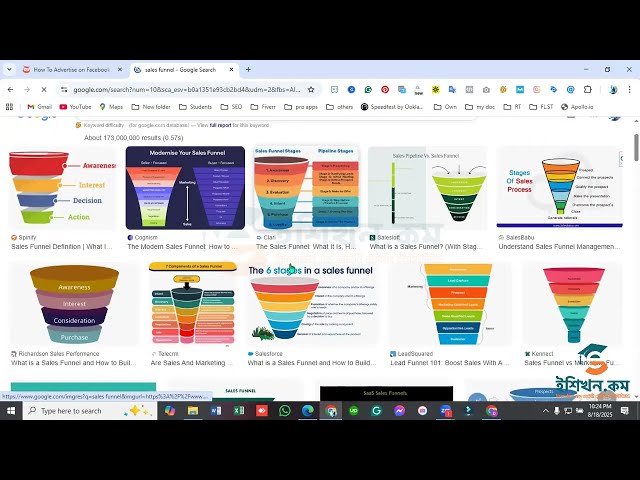
Task: Expand the my doc bookmark folder
Action: click(x=480, y=107)
